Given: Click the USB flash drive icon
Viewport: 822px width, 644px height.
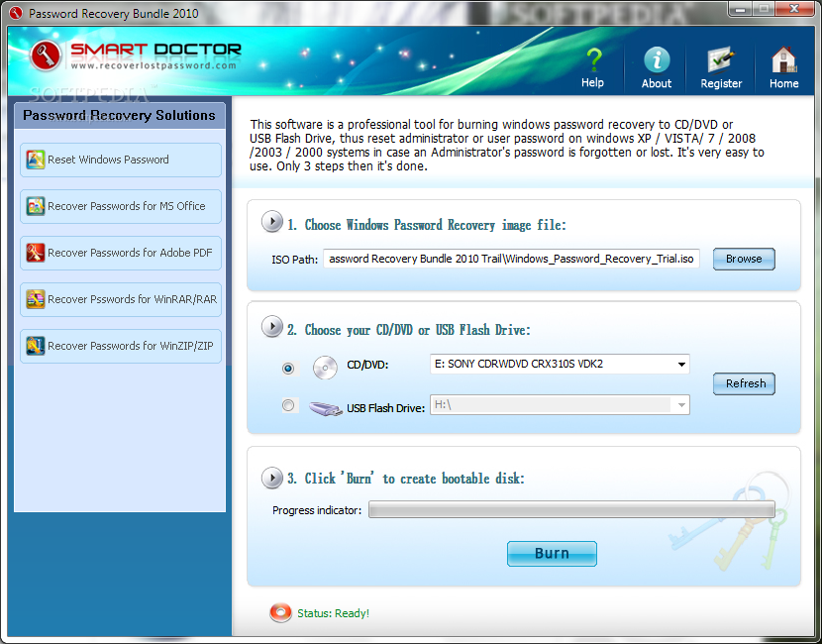Looking at the screenshot, I should (x=326, y=408).
